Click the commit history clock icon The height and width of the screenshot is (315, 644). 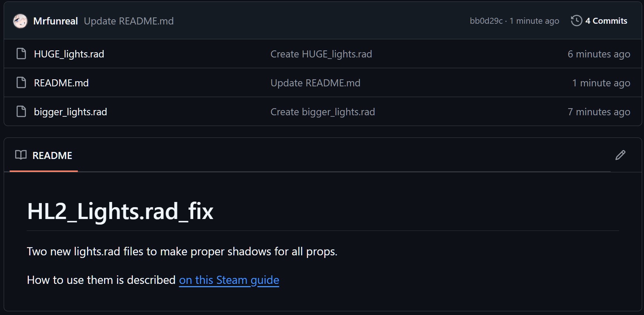(x=576, y=21)
